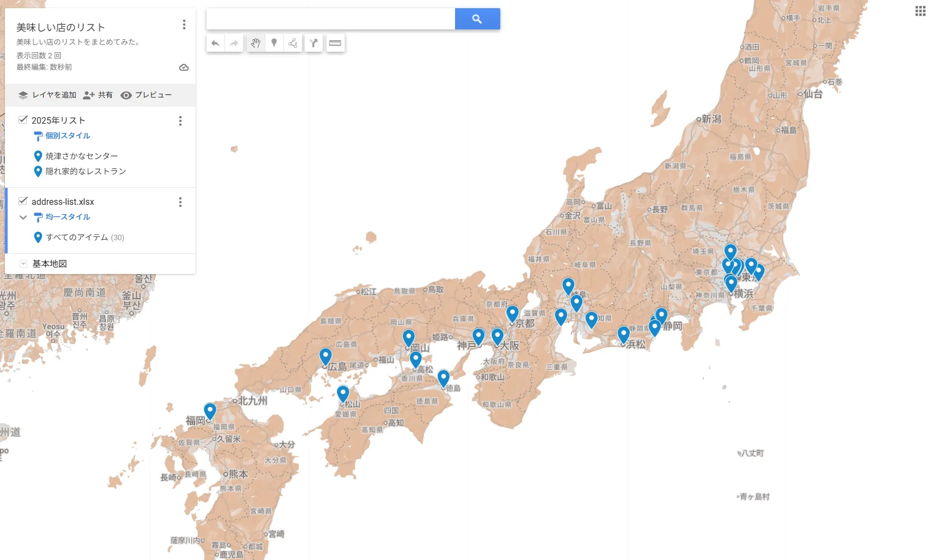
Task: Open 個別スタイル style settings
Action: pyautogui.click(x=68, y=136)
